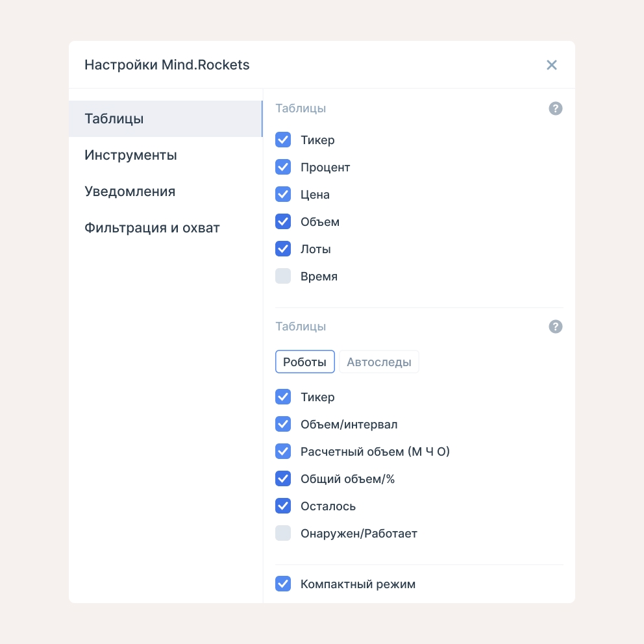Enable the Онаружен/Работает checkbox

(283, 533)
